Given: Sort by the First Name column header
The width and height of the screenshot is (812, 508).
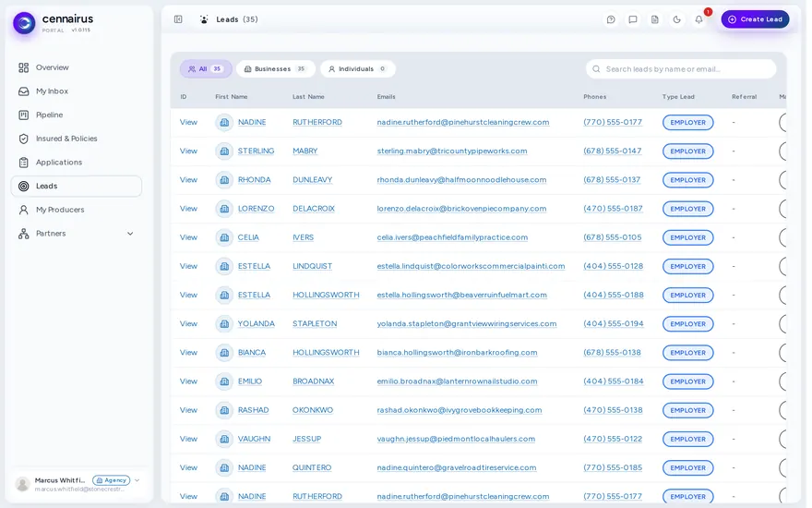Looking at the screenshot, I should tap(232, 97).
